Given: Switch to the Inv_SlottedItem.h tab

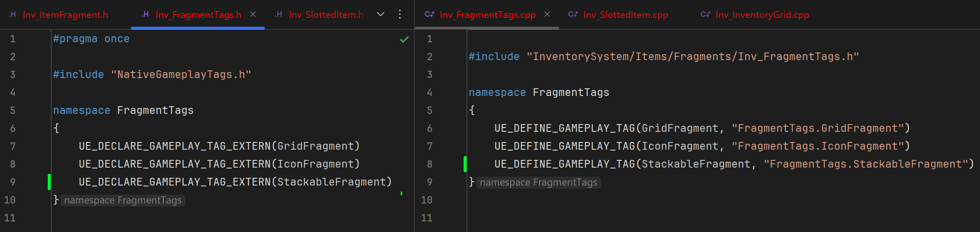Looking at the screenshot, I should tap(326, 15).
